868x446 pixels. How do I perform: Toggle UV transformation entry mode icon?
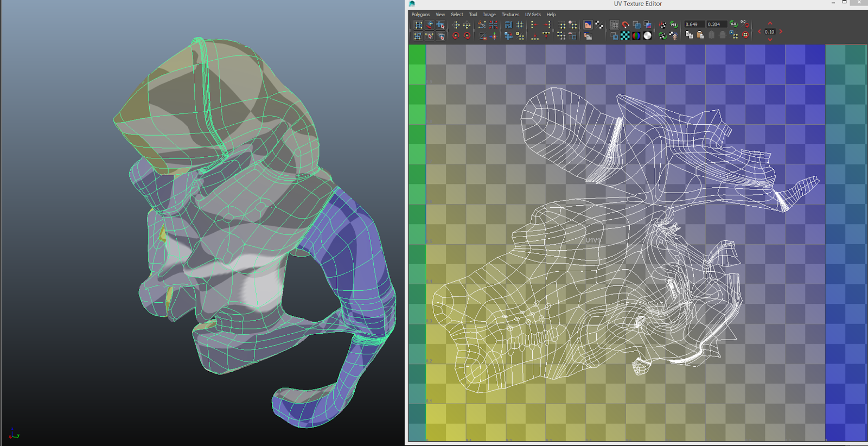pyautogui.click(x=745, y=24)
